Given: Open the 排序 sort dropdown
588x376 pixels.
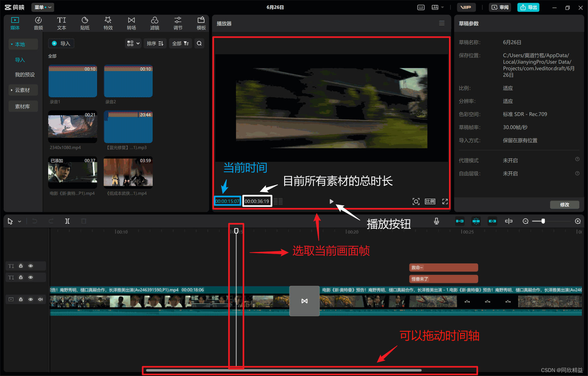Looking at the screenshot, I should (x=155, y=44).
